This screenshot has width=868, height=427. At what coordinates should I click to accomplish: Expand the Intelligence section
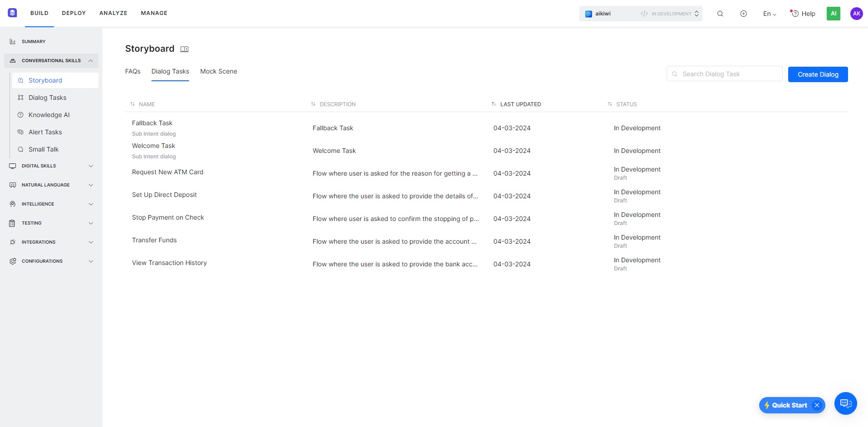(x=91, y=204)
